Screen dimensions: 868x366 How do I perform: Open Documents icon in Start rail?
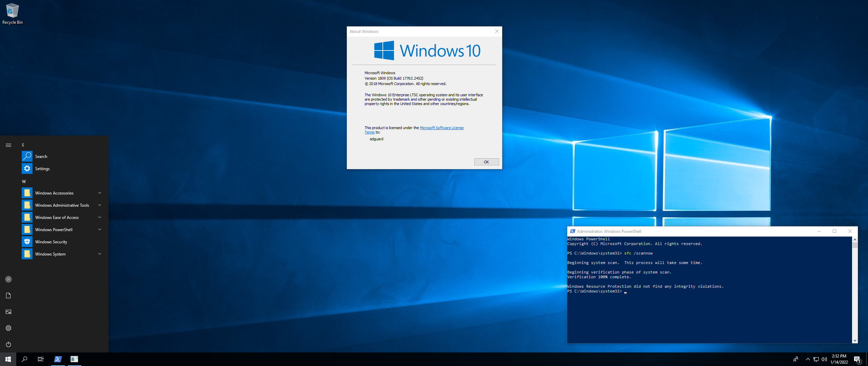point(8,296)
